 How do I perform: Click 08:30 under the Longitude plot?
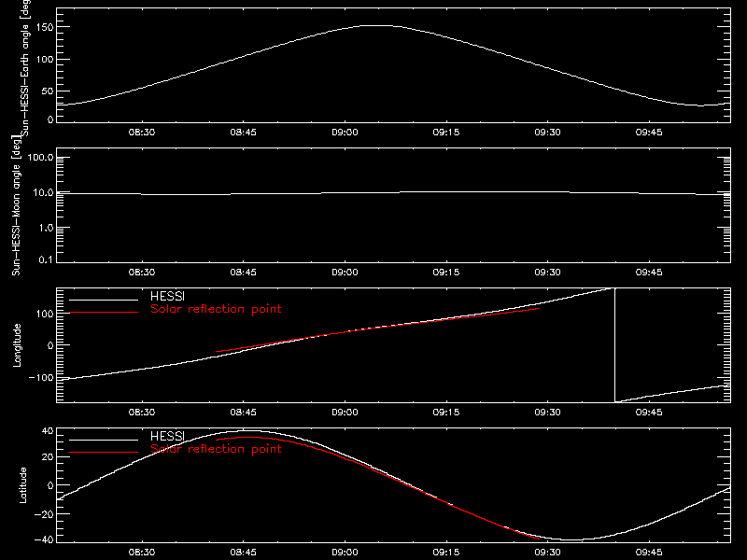[142, 413]
